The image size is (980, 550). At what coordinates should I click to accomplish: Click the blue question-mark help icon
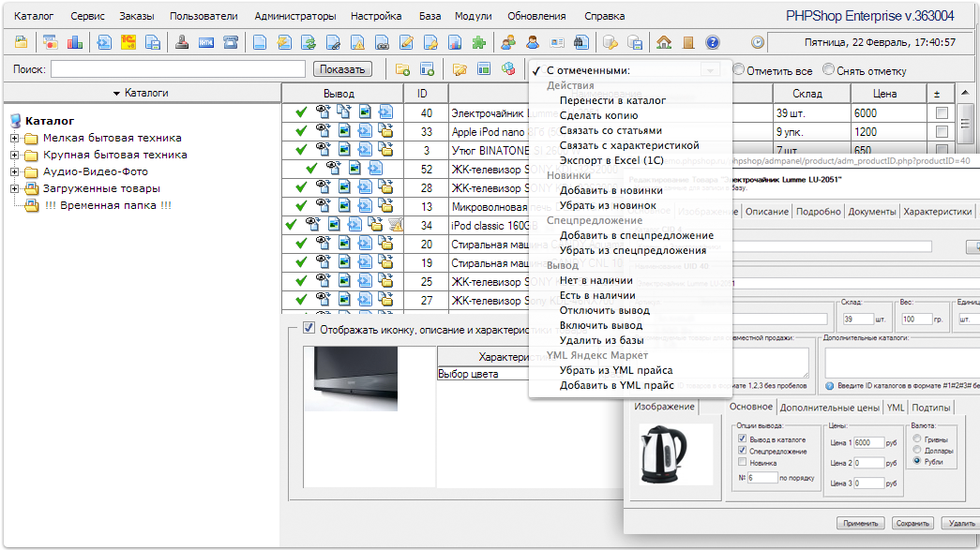[x=712, y=42]
